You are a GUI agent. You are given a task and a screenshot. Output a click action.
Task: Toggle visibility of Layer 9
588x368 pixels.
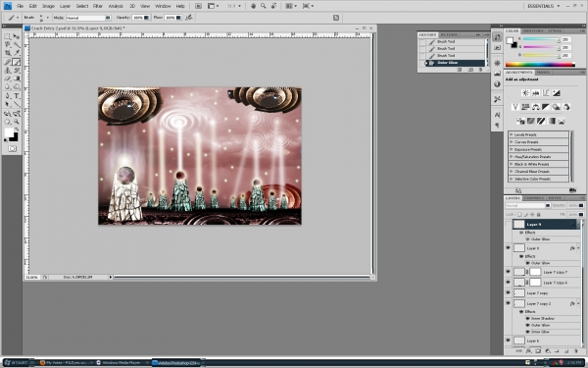(508, 224)
